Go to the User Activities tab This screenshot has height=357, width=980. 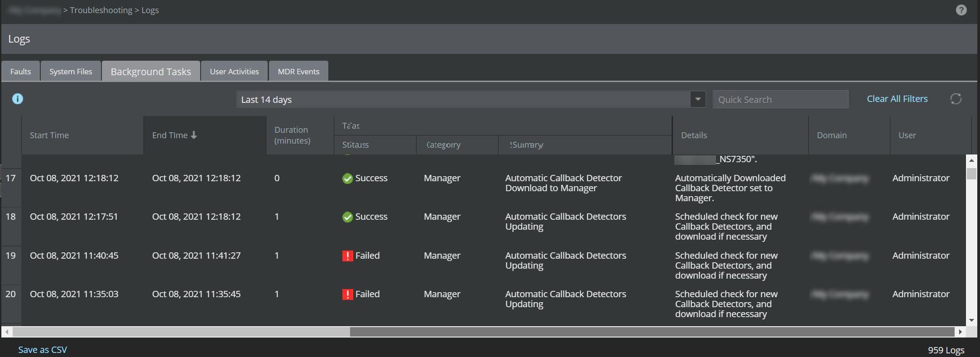tap(234, 71)
